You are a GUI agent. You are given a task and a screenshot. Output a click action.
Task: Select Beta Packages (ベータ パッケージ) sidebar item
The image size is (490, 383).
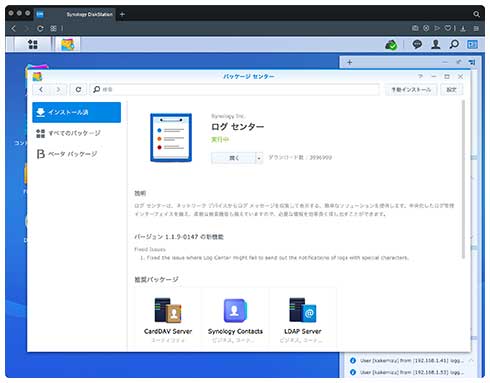[77, 154]
